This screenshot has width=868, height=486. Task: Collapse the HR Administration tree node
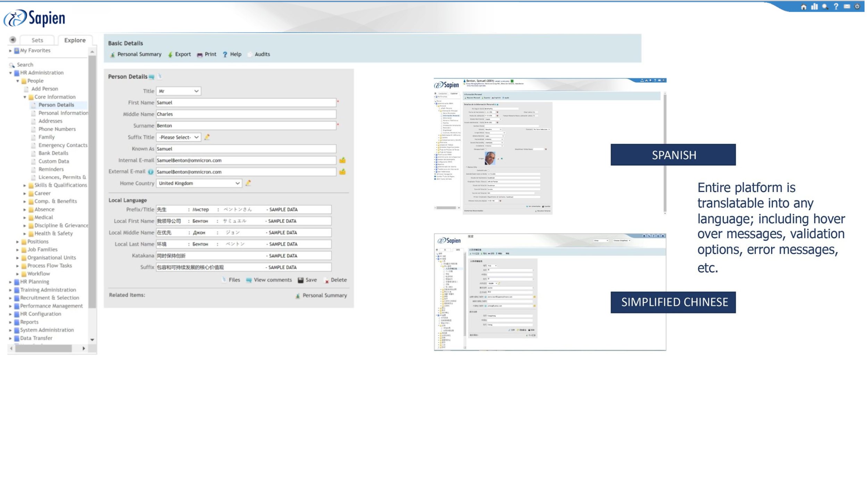10,73
